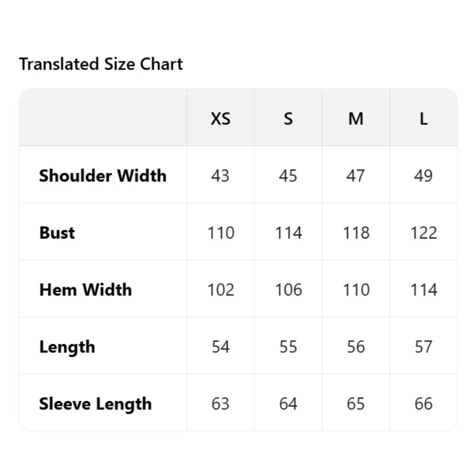Select Length value 57 for size L
The image size is (476, 476).
(x=423, y=347)
